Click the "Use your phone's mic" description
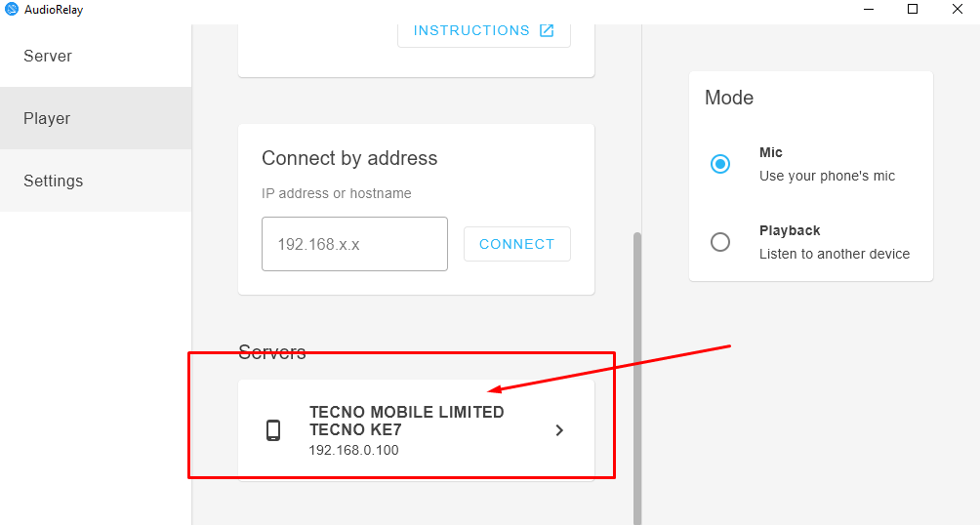The width and height of the screenshot is (980, 525). tap(827, 176)
